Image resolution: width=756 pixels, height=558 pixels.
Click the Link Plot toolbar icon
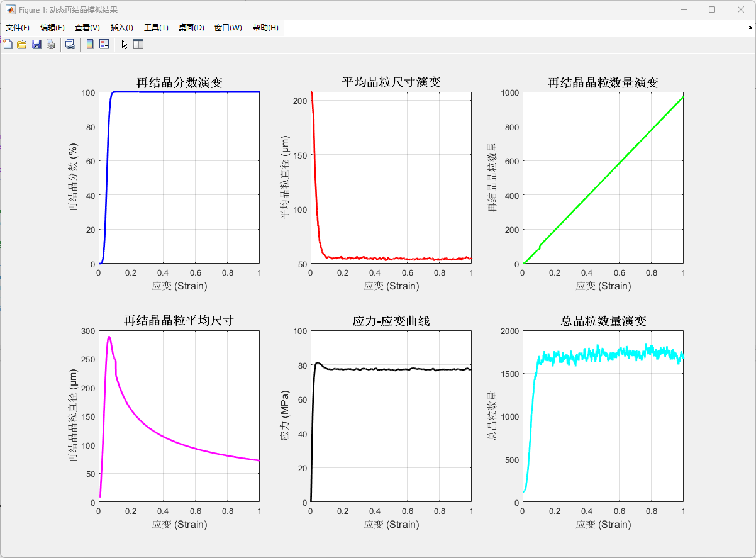pos(70,44)
